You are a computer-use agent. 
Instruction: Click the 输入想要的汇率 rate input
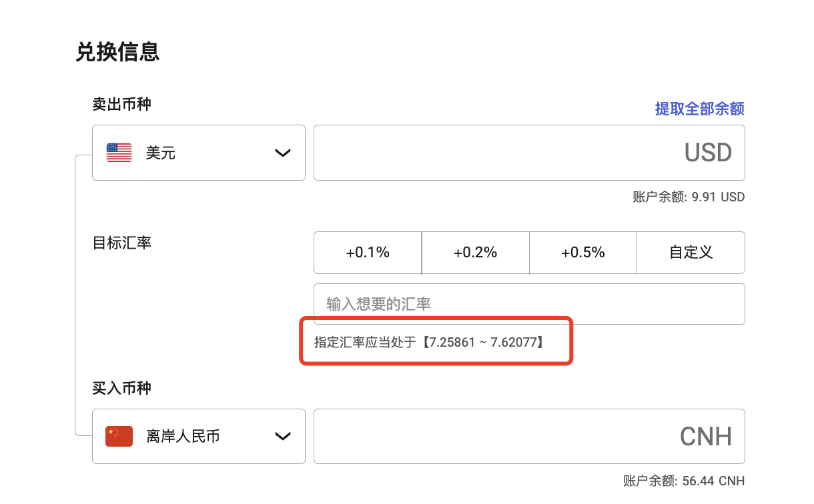[x=528, y=304]
